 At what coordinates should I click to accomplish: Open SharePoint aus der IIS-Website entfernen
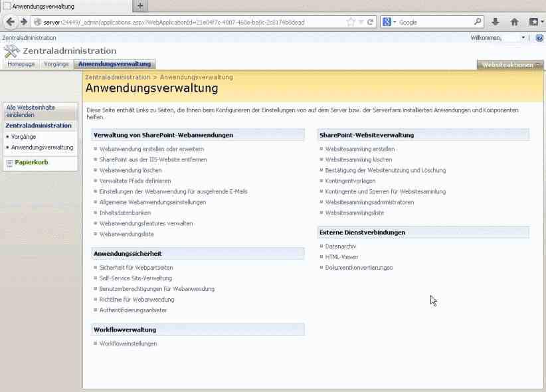click(x=153, y=159)
